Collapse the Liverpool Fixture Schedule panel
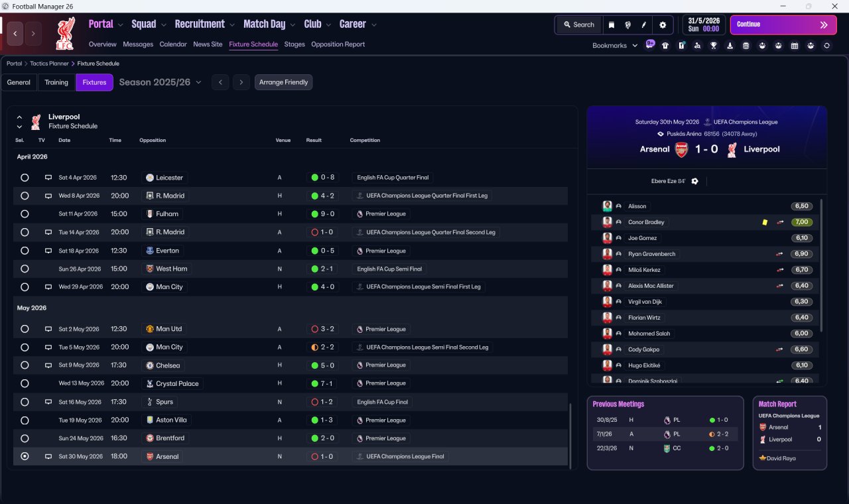This screenshot has height=504, width=849. (19, 117)
